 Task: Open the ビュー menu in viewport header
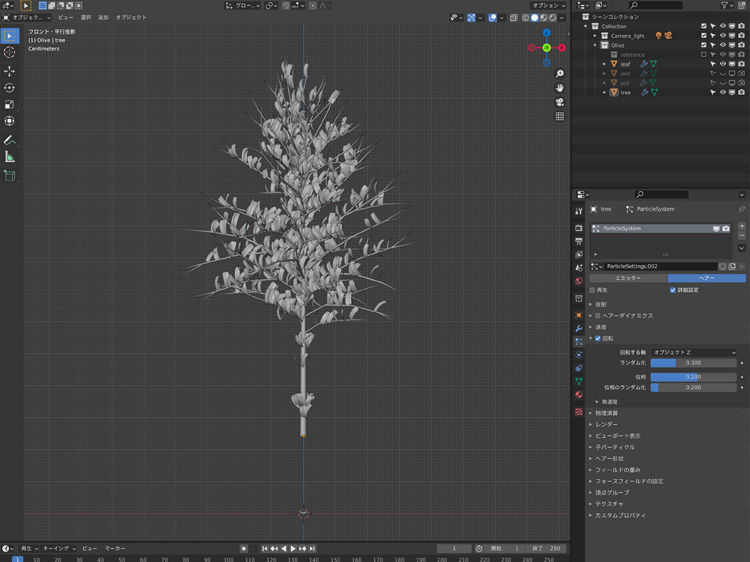point(65,18)
